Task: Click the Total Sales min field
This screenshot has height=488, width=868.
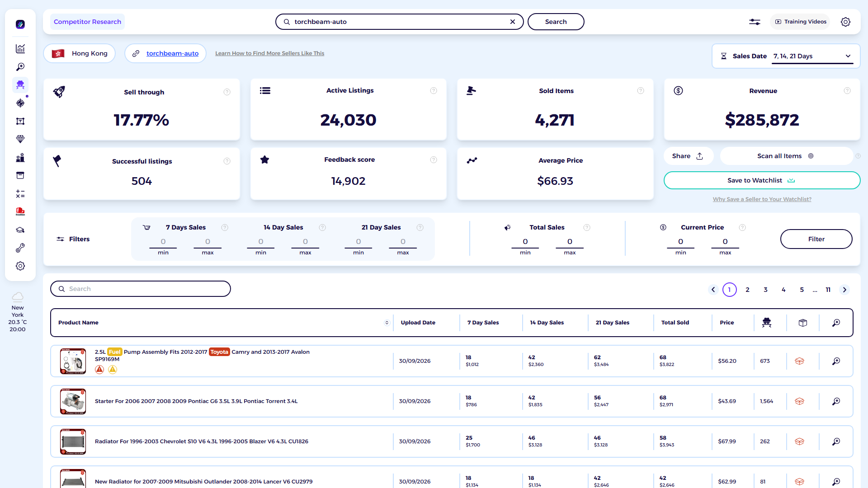Action: click(525, 242)
